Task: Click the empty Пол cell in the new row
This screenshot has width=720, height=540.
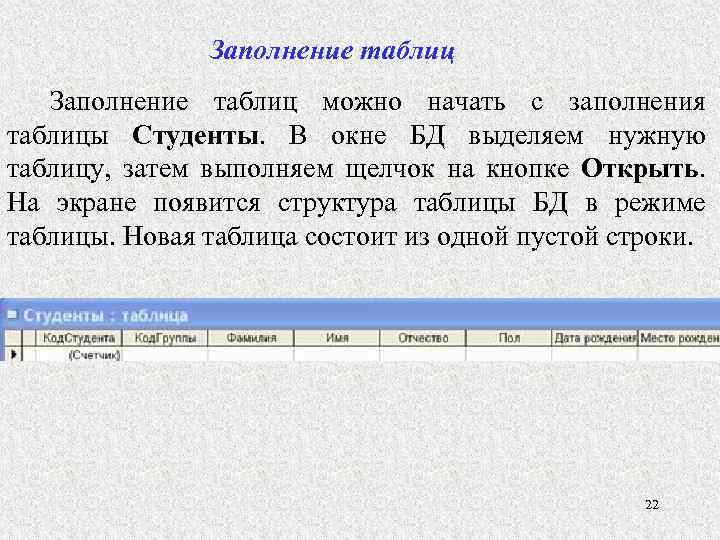Action: [508, 354]
